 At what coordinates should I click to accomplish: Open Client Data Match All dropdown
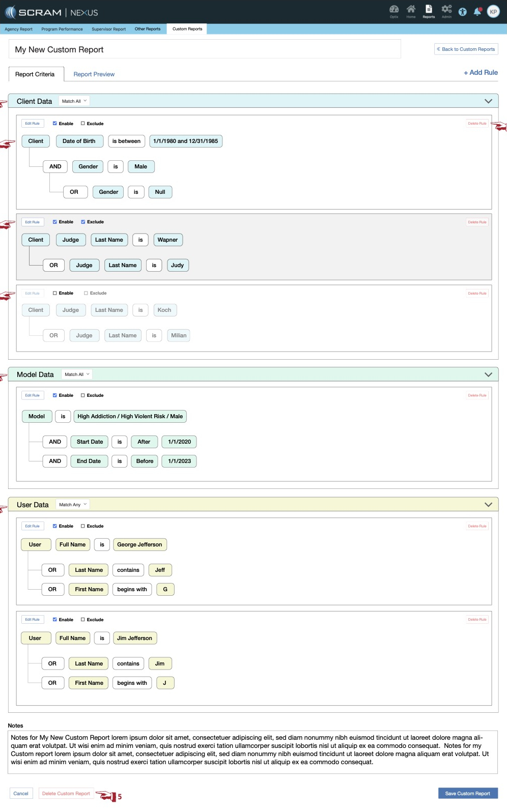pyautogui.click(x=74, y=101)
